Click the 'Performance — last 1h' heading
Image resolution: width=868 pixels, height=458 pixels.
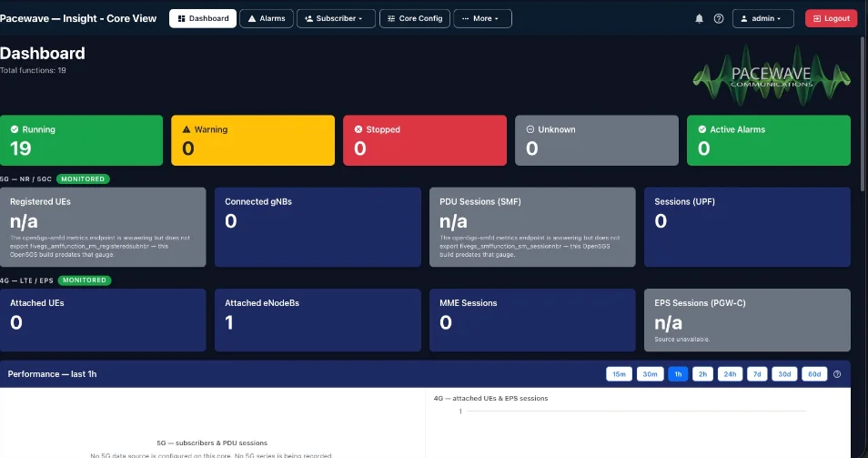tap(52, 374)
